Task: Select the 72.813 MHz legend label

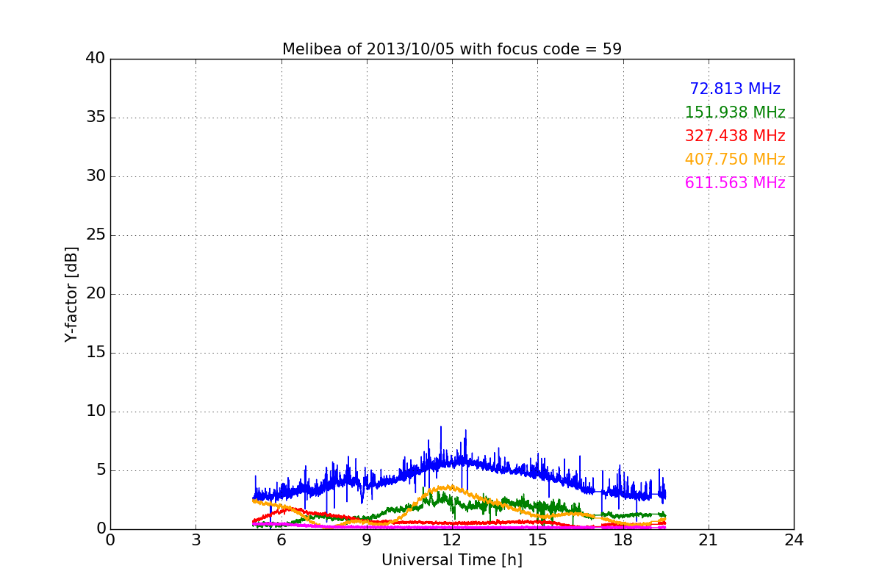Action: coord(735,89)
